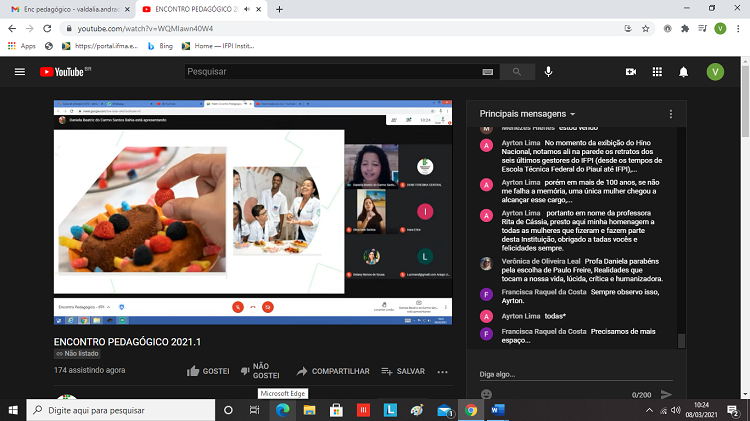Click the search magnifier button
750x421 pixels.
pyautogui.click(x=517, y=72)
